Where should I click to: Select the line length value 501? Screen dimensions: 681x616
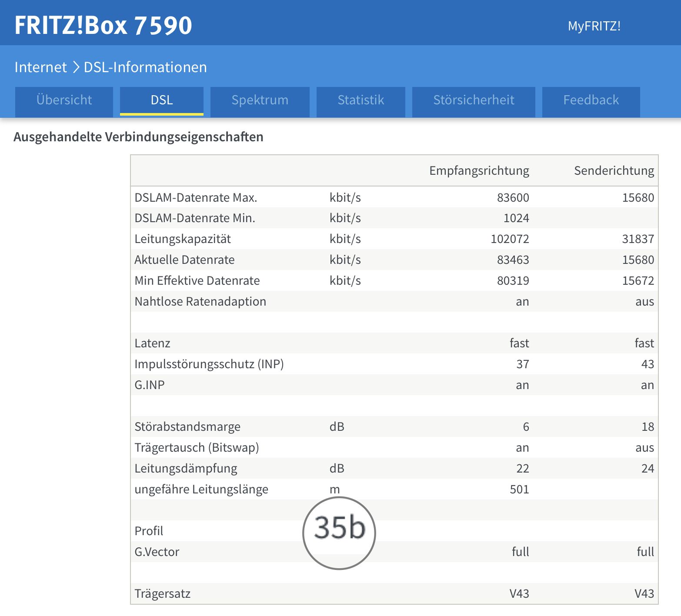[519, 489]
